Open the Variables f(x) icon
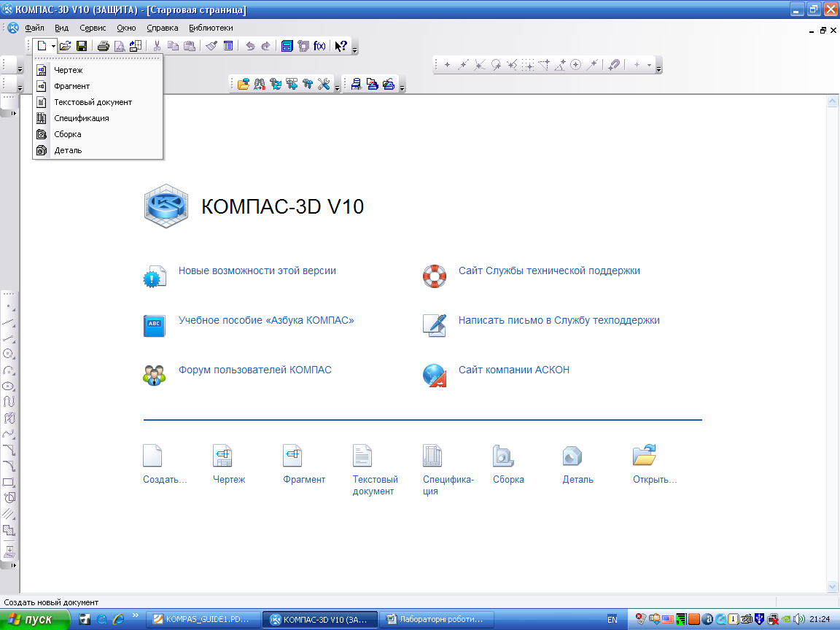This screenshot has height=630, width=840. (320, 46)
